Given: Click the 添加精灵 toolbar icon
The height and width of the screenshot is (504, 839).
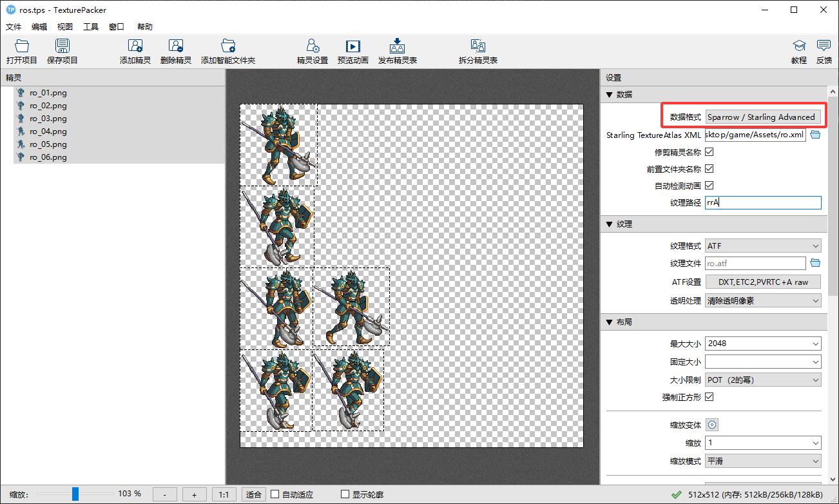Looking at the screenshot, I should (x=135, y=46).
